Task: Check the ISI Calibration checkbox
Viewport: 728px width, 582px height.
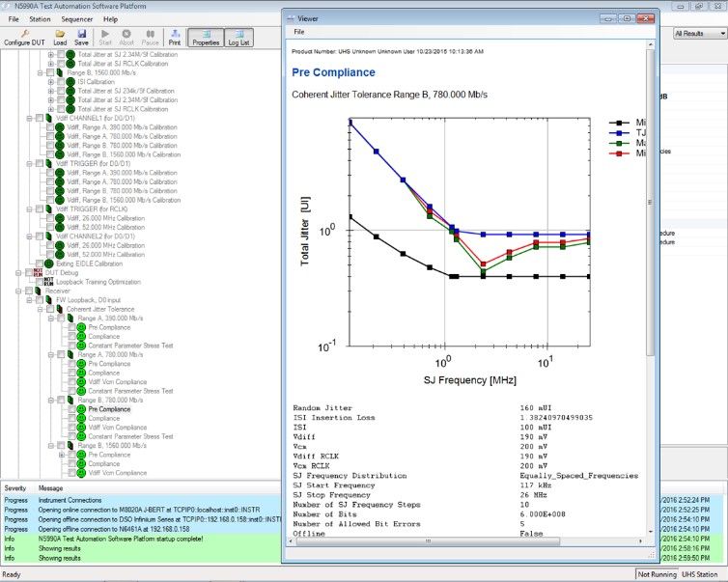Action: (61, 82)
